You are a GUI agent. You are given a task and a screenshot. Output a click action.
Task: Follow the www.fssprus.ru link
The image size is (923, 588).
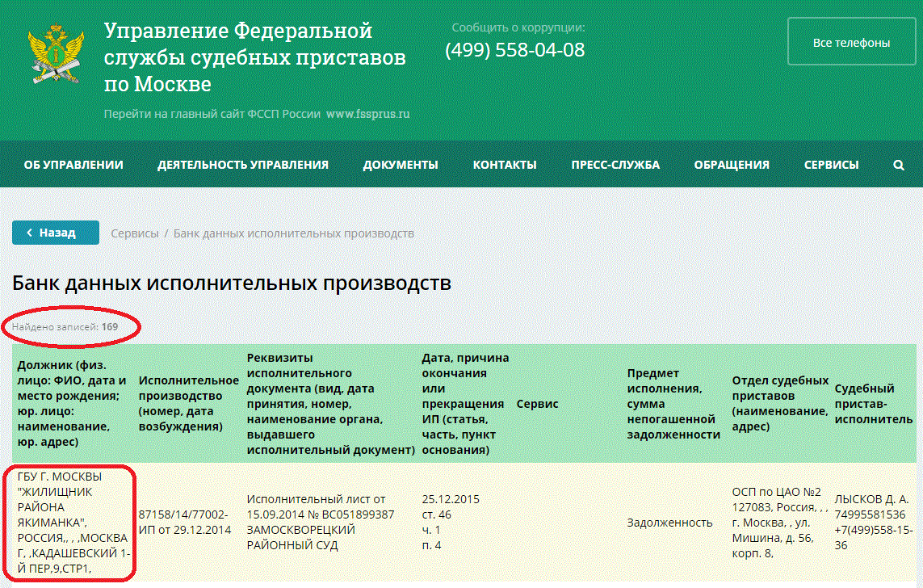(x=368, y=114)
